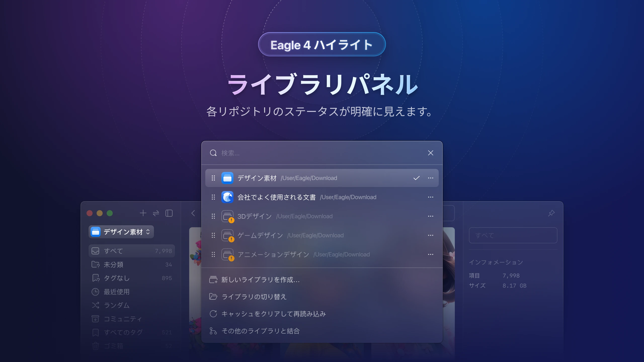Click the blue デザイン素材 library icon

(227, 178)
